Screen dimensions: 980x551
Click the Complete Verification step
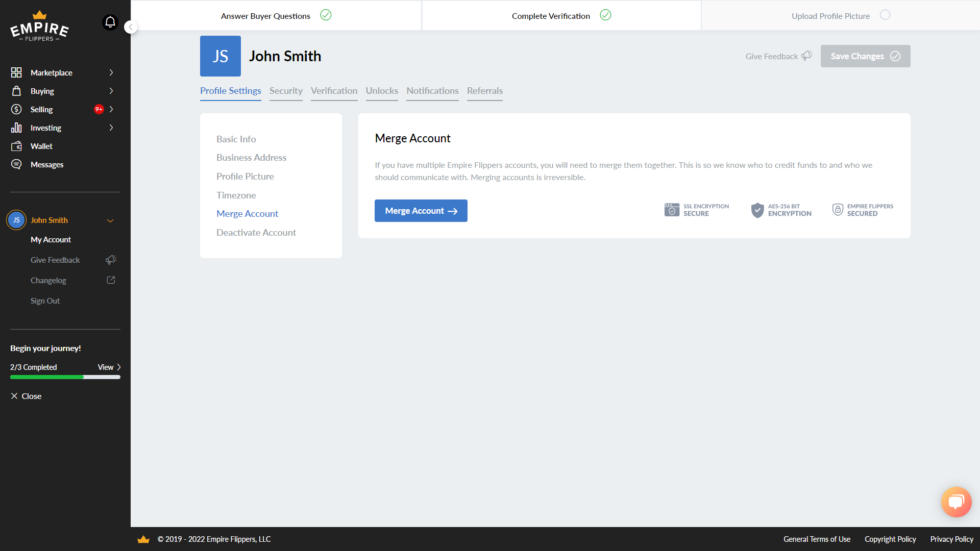(561, 15)
